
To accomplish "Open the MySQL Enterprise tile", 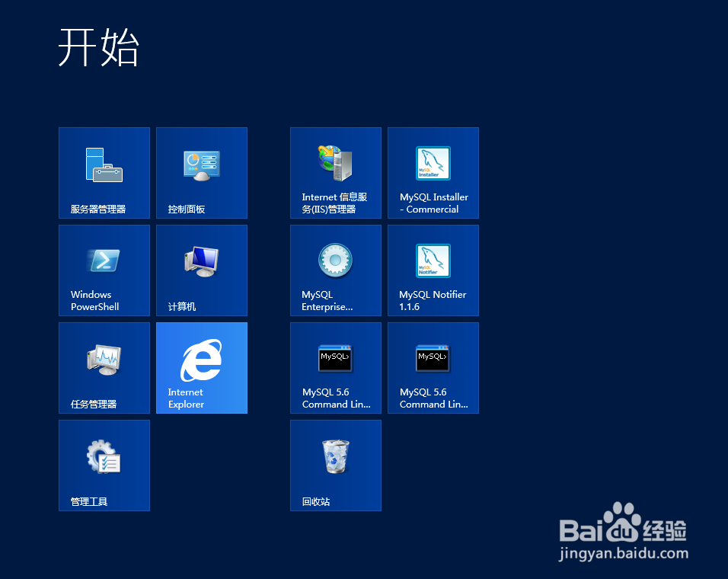I will pos(336,270).
